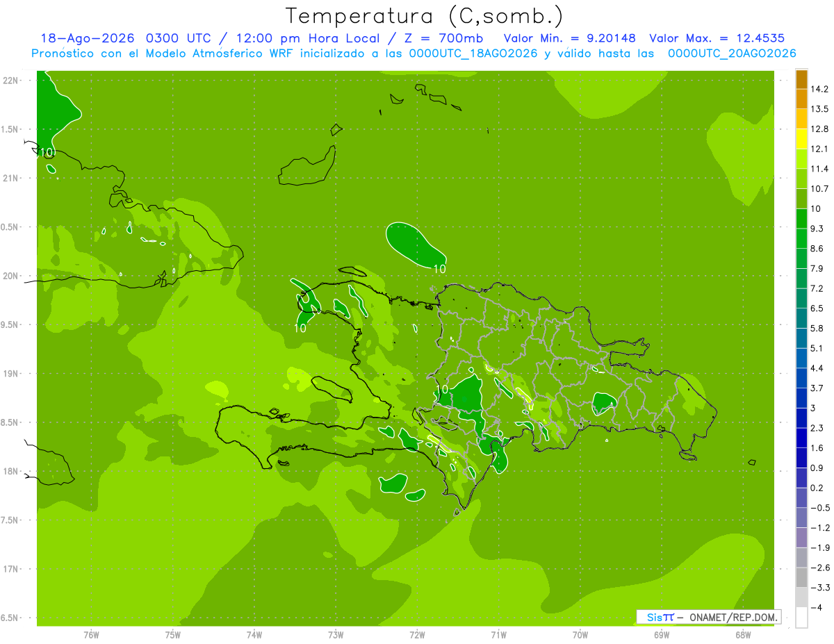Click the '12.1' legend value
This screenshot has height=644, width=834.
click(x=820, y=149)
